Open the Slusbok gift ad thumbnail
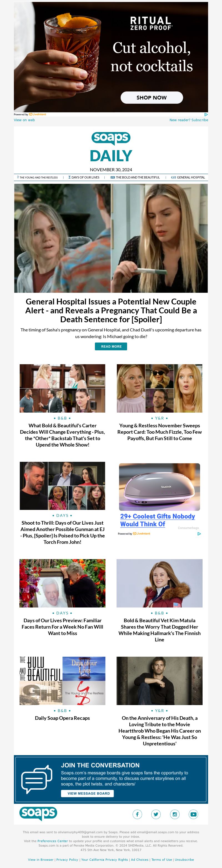This screenshot has width=222, height=868. 160,487
